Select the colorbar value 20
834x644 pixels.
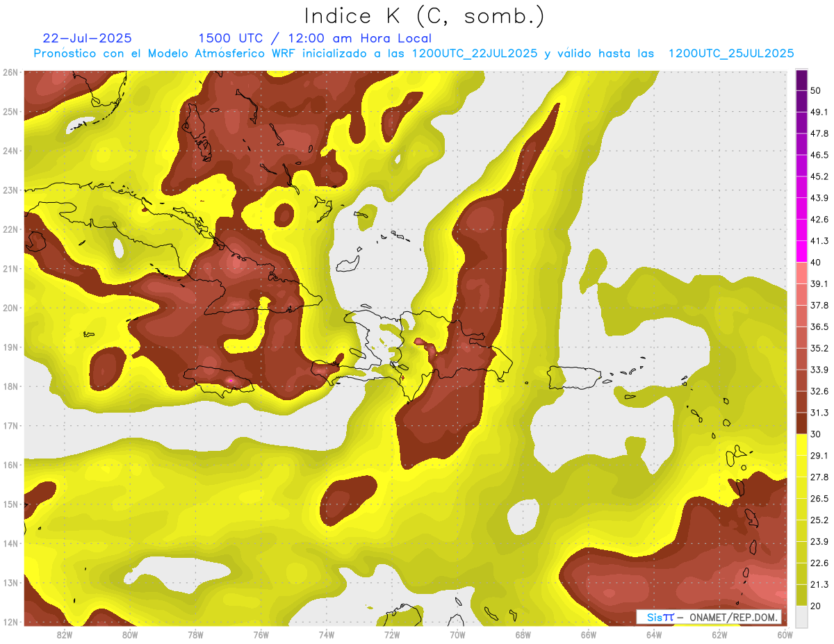[x=816, y=606]
